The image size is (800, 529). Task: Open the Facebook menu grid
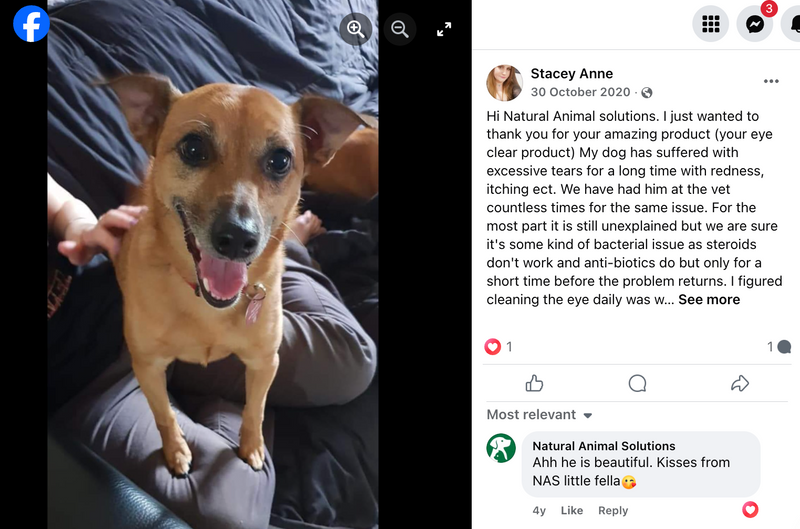point(710,24)
